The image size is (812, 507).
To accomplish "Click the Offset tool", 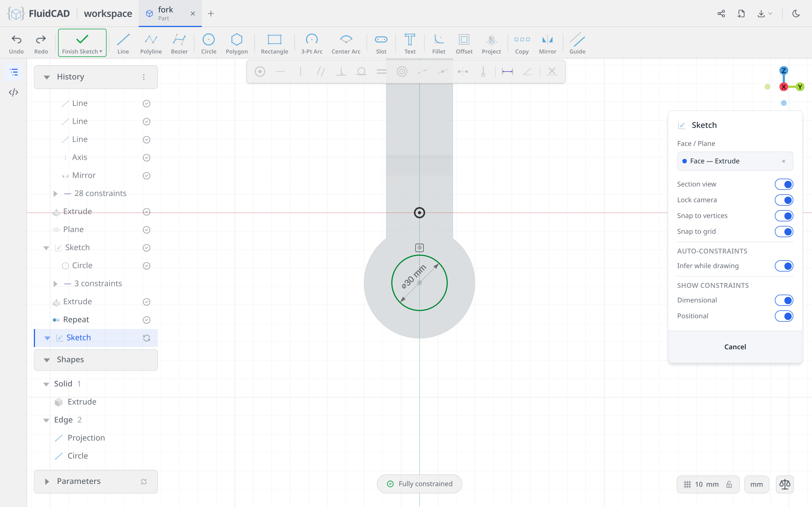I will click(464, 43).
